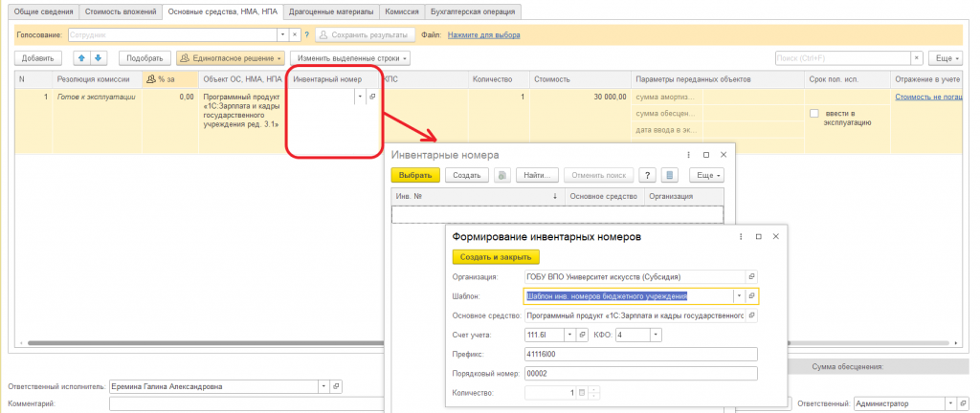Click the calculator icon in Количество field
This screenshot has width=980, height=413.
[x=582, y=393]
